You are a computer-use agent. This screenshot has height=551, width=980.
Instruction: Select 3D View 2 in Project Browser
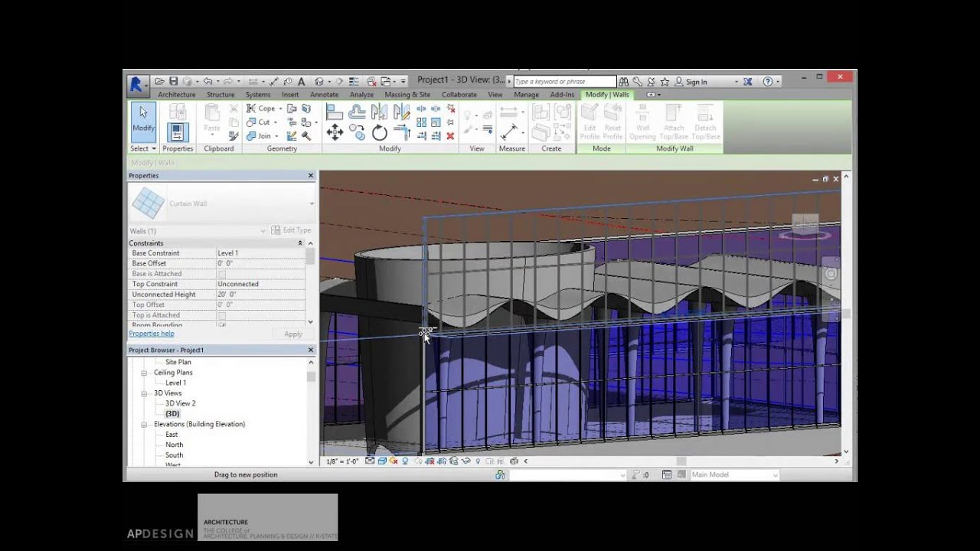click(x=181, y=403)
